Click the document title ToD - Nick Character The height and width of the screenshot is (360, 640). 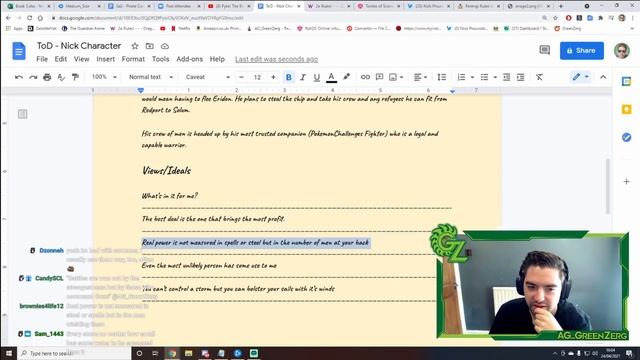(x=79, y=46)
